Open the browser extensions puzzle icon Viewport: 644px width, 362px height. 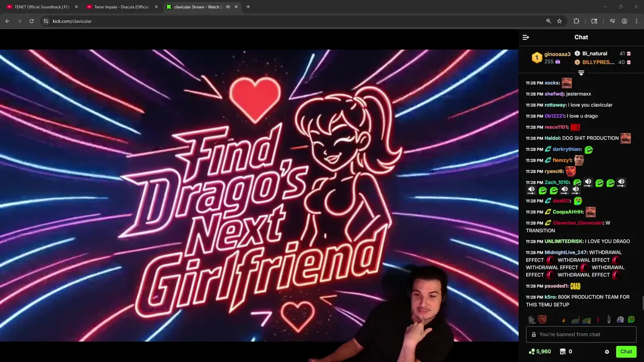[x=577, y=21]
